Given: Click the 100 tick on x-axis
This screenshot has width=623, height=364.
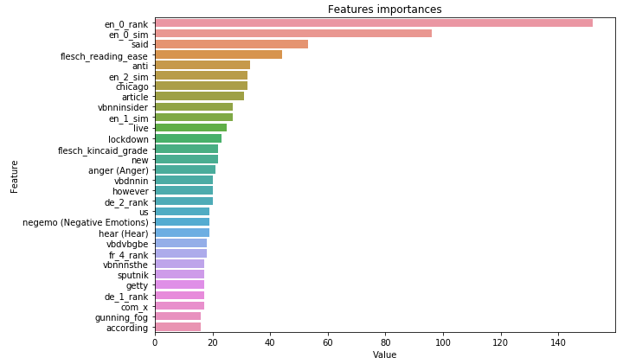Looking at the screenshot, I should tap(443, 342).
